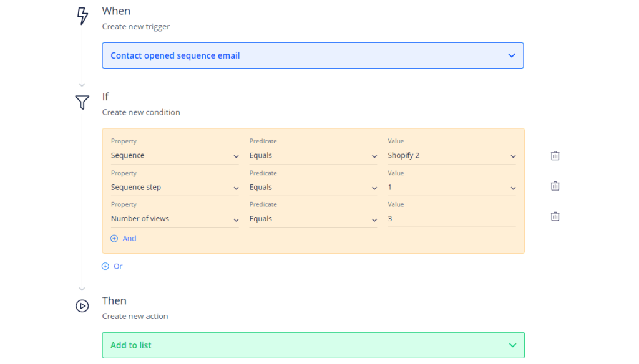
Task: Click the play circle Then action icon
Action: (x=82, y=306)
